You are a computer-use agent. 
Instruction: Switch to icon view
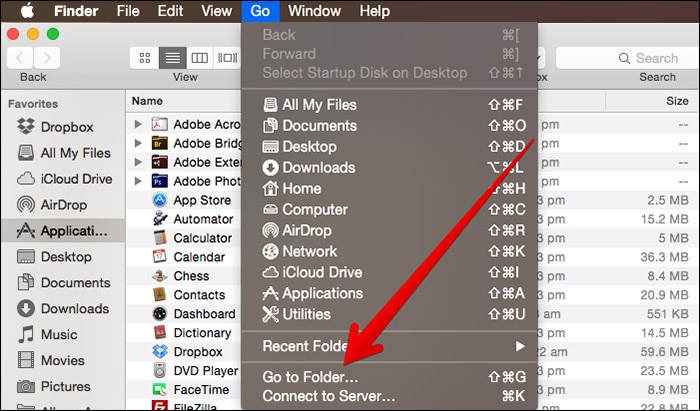click(145, 58)
